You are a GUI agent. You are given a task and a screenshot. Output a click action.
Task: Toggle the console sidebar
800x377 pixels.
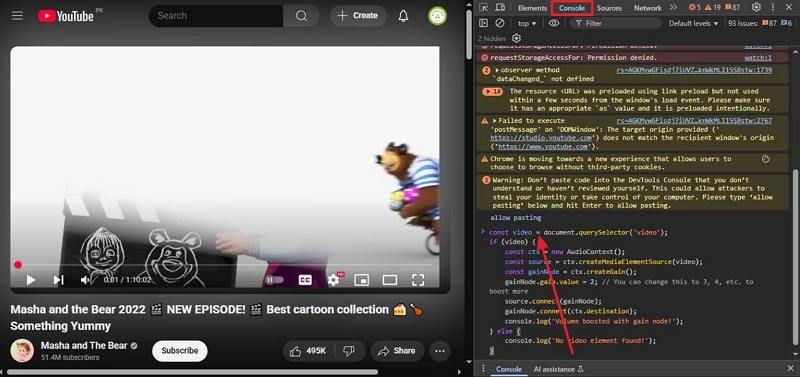tap(484, 23)
